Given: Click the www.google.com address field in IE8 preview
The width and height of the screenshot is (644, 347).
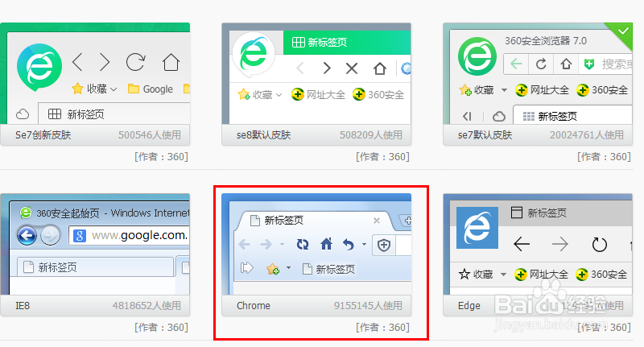Looking at the screenshot, I should point(130,235).
